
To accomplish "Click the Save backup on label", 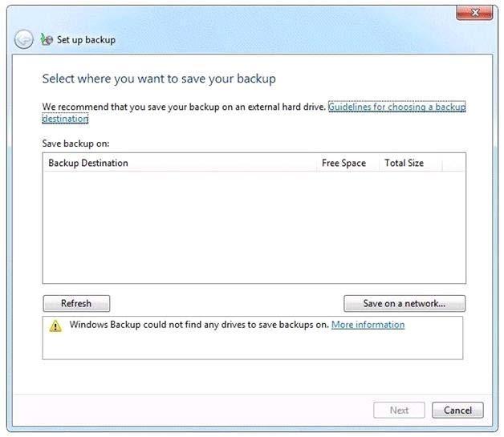I will coord(76,144).
